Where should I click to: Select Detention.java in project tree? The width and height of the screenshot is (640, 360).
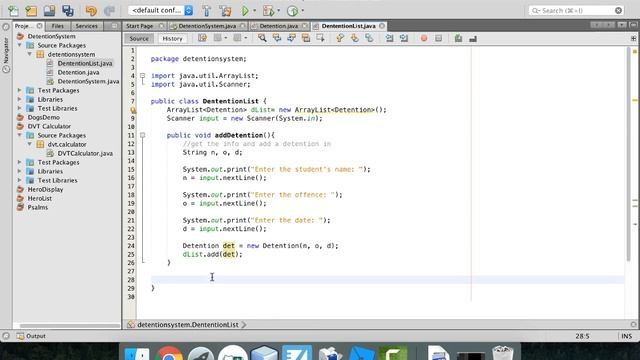[78, 72]
